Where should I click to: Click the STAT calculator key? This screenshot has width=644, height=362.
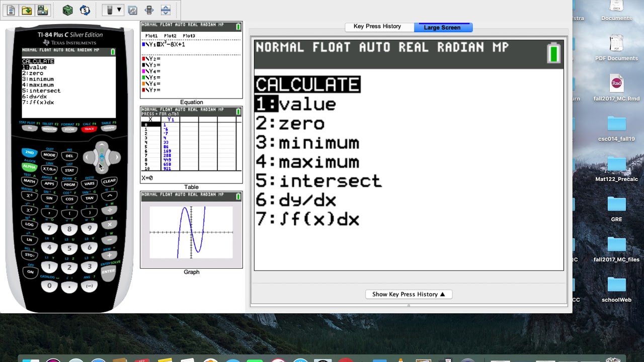(x=69, y=170)
